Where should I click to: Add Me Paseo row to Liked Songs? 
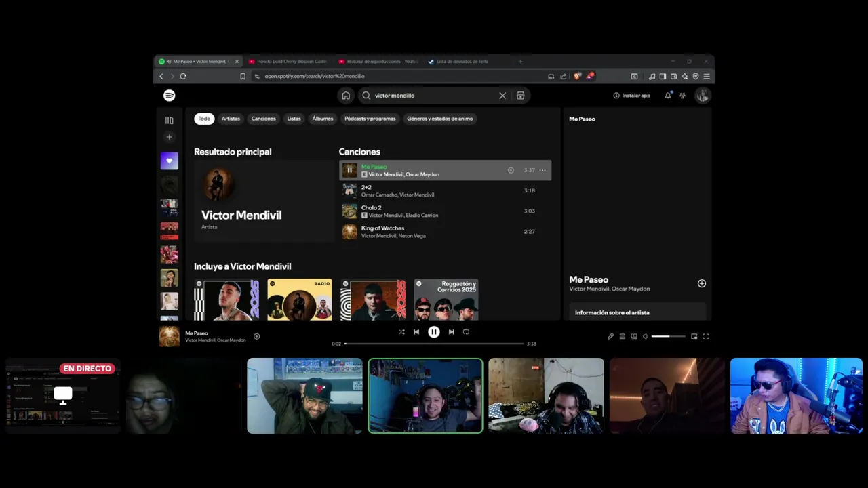(x=511, y=170)
